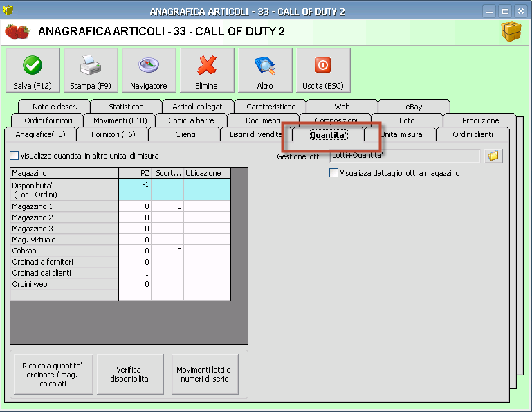Click the yellow boxes icon in header
Viewport: 532px width, 412px height.
[x=511, y=32]
